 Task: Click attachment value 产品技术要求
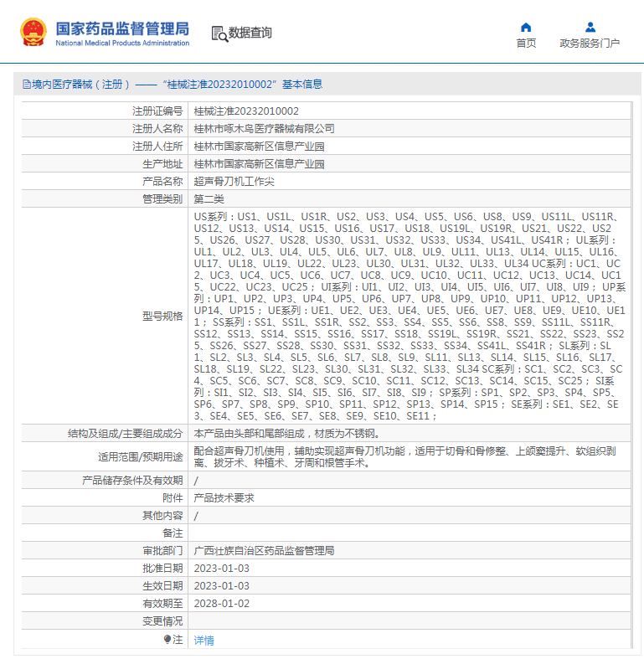point(224,498)
